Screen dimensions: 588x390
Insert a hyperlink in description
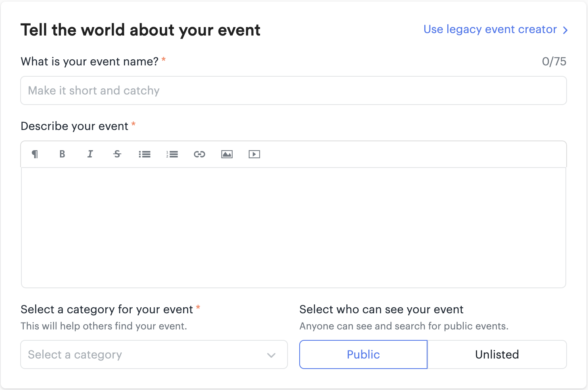click(x=200, y=154)
